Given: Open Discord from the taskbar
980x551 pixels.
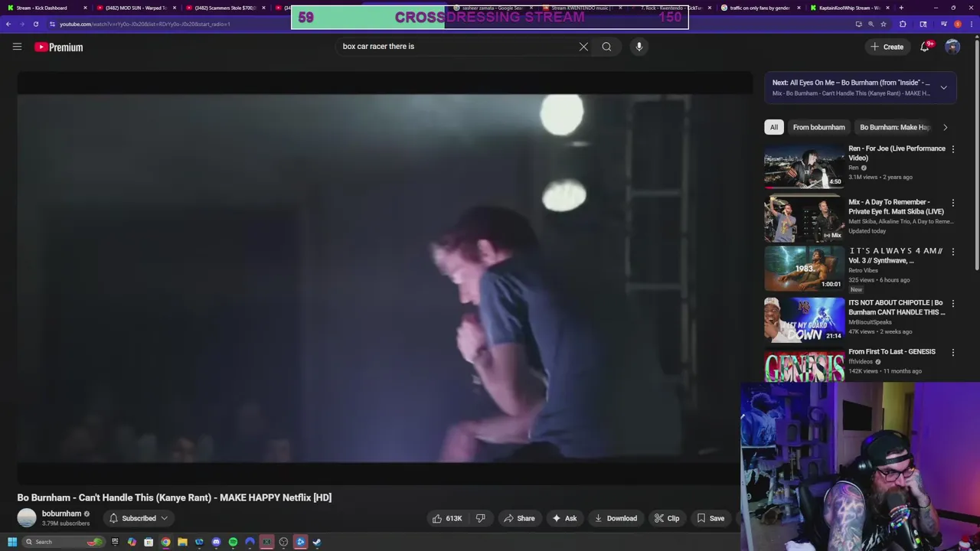Looking at the screenshot, I should pos(216,542).
